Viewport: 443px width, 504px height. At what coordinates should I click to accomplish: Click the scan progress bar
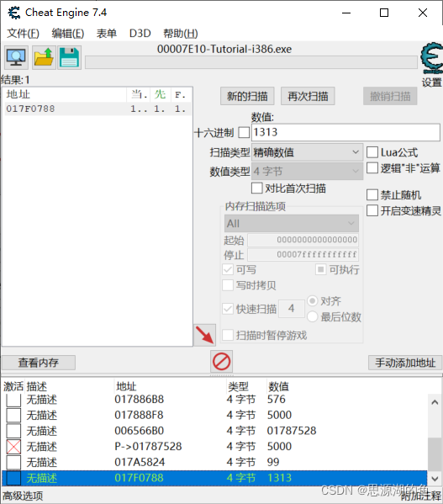[x=251, y=62]
